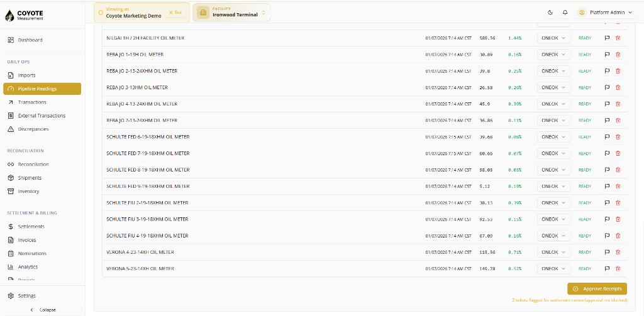The width and height of the screenshot is (644, 316).
Task: Select Pipeline Readings in sidebar
Action: pyautogui.click(x=42, y=89)
